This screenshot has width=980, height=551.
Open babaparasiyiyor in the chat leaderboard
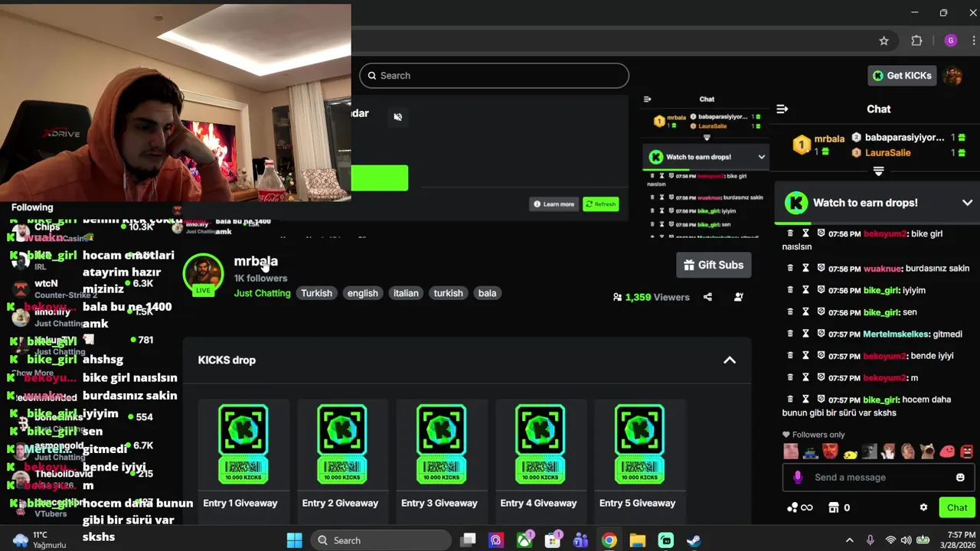904,138
